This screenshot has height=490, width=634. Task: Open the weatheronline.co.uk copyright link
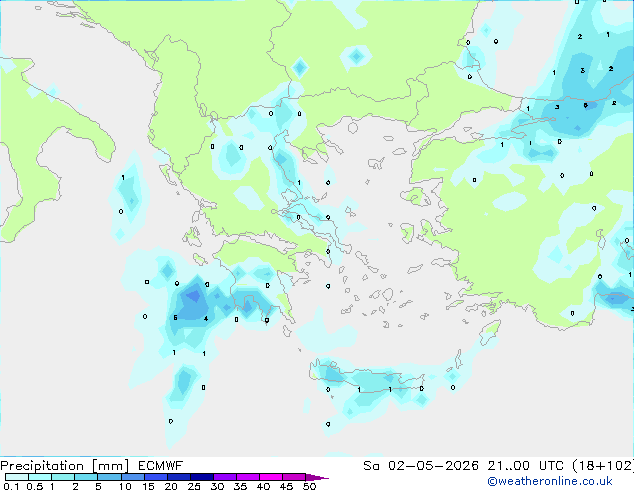click(550, 481)
